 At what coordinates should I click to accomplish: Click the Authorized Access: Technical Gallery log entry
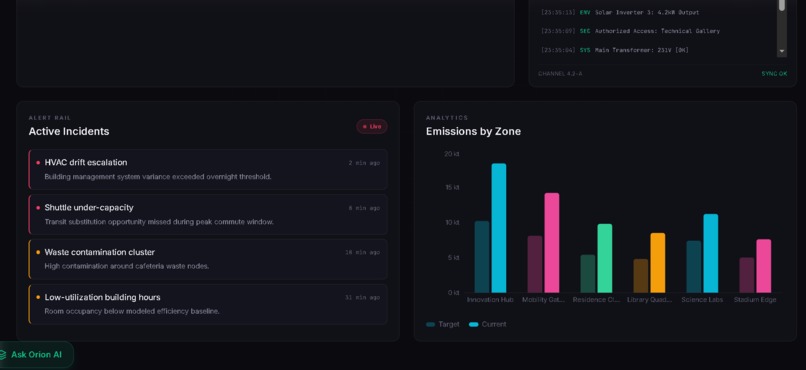coord(630,31)
